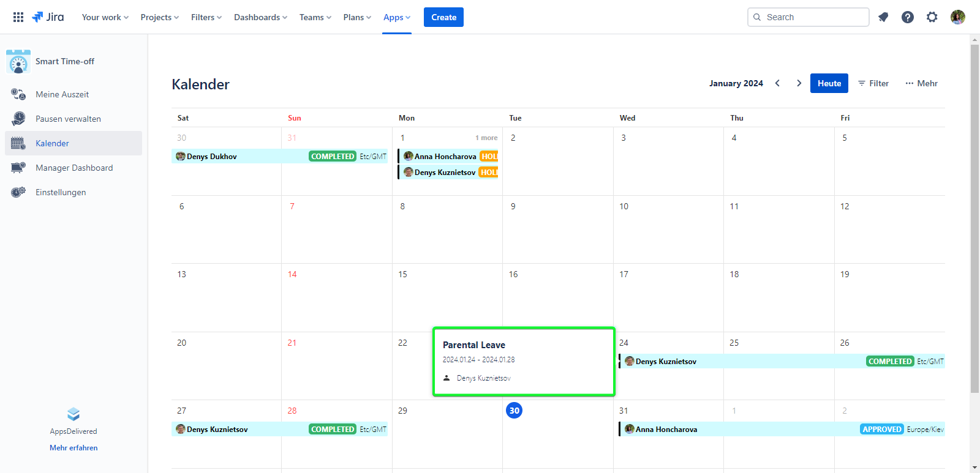Click the AppsDelivered logo icon
980x473 pixels.
[x=73, y=414]
